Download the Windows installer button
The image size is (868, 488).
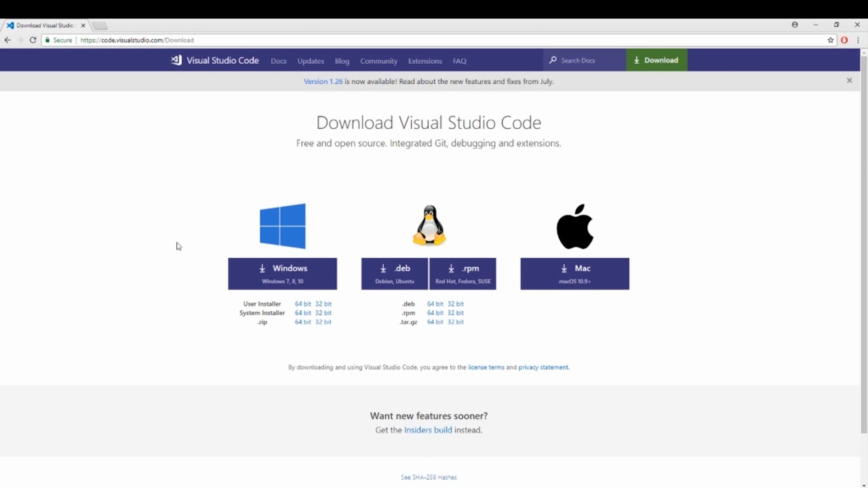point(282,274)
